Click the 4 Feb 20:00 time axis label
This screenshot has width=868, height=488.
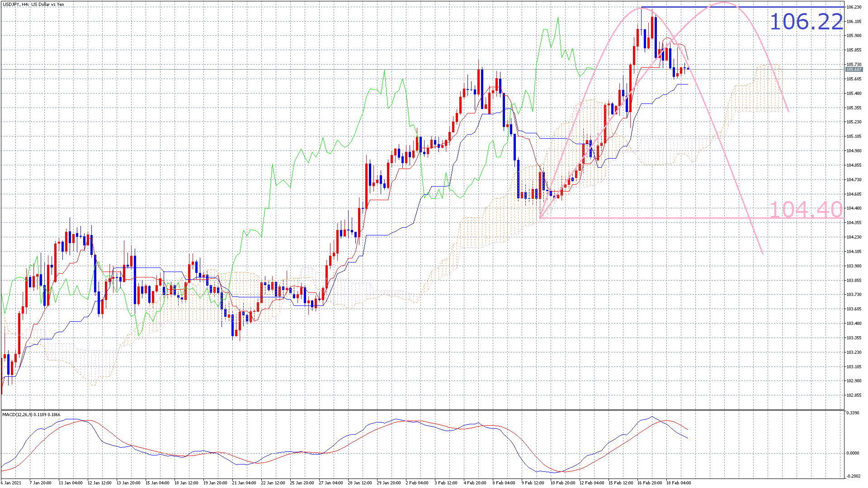pos(475,483)
